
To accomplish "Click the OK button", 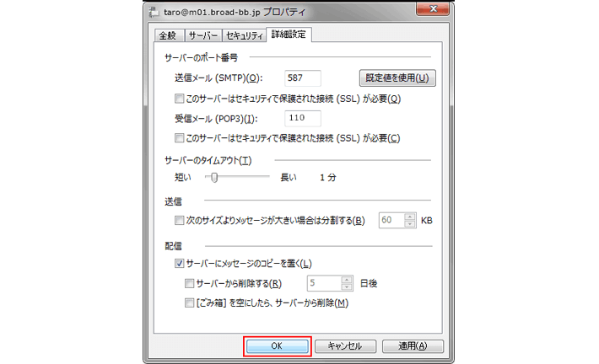I will point(278,345).
